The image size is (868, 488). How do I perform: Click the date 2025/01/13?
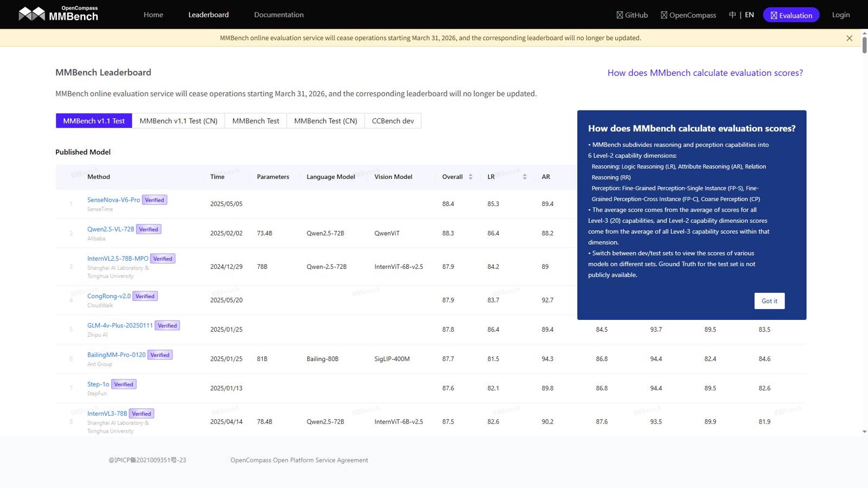point(226,388)
